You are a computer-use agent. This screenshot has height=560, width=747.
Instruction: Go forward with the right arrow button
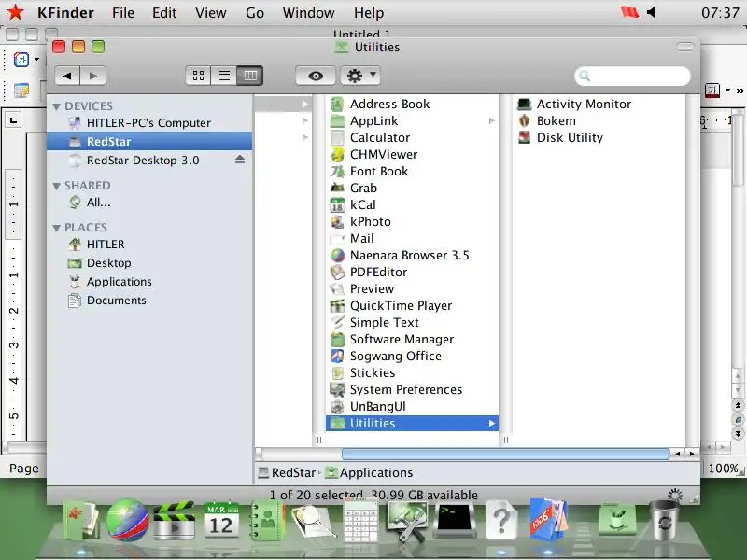point(93,76)
